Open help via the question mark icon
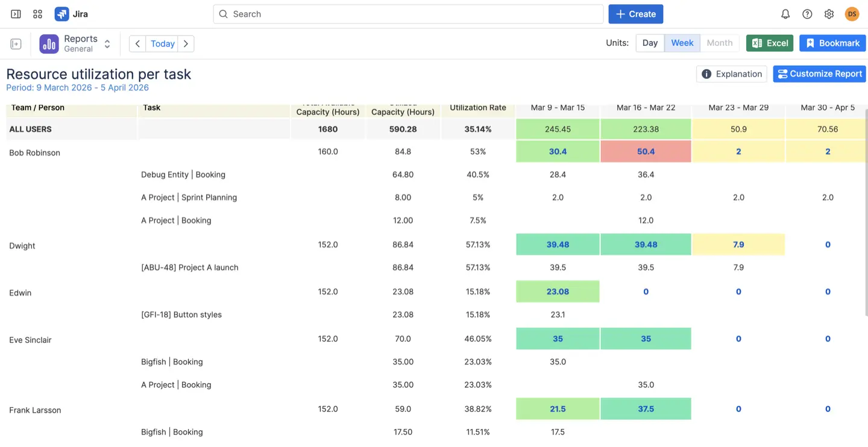868x447 pixels. (807, 13)
